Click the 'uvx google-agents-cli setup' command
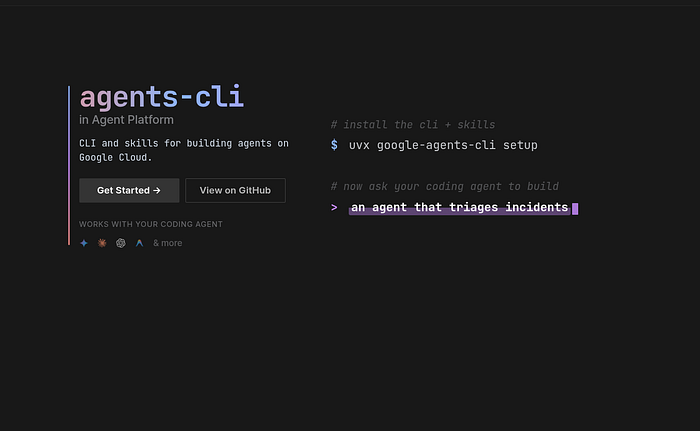The image size is (700, 431). click(443, 145)
